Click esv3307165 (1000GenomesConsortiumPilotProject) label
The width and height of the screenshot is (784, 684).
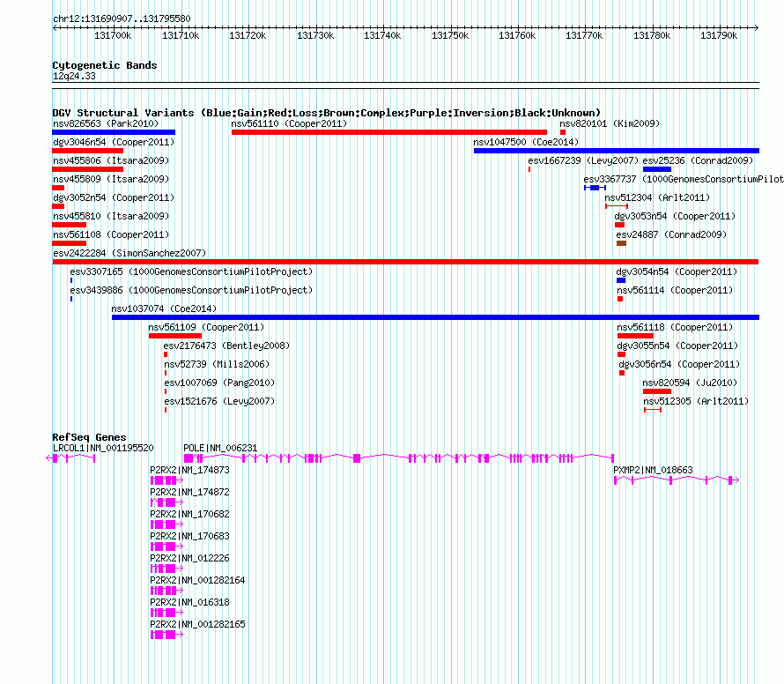(x=191, y=271)
